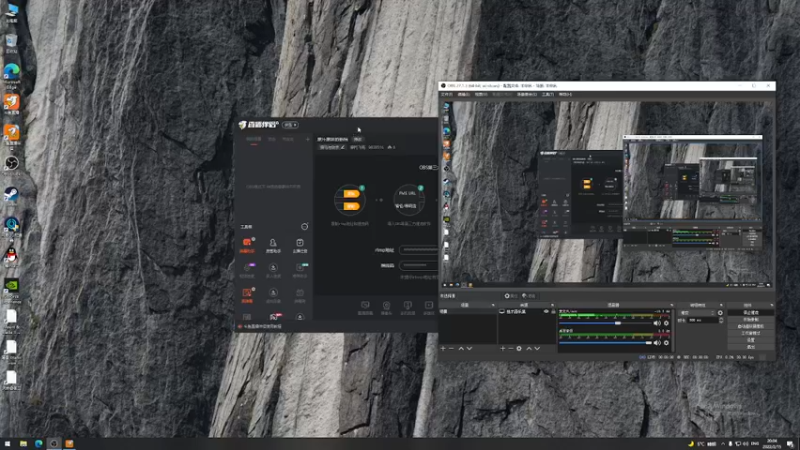Click the Start Recording button in OBS Controls
The width and height of the screenshot is (800, 450).
(x=751, y=319)
